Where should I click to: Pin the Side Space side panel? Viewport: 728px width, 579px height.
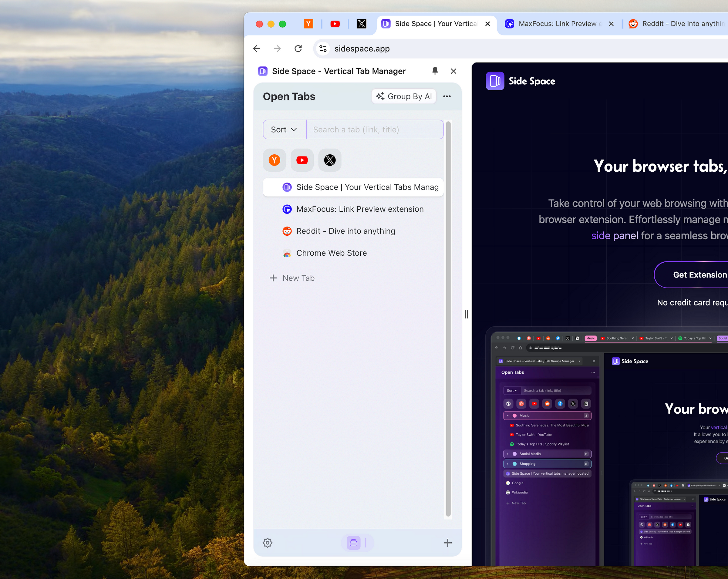coord(435,71)
